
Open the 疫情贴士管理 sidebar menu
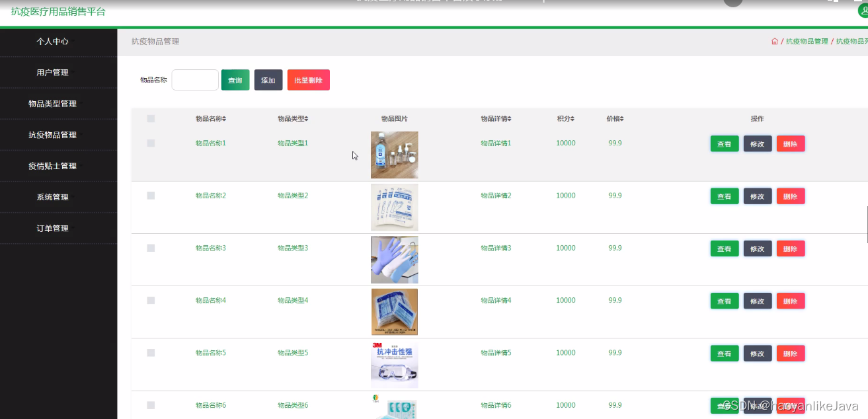pos(53,166)
